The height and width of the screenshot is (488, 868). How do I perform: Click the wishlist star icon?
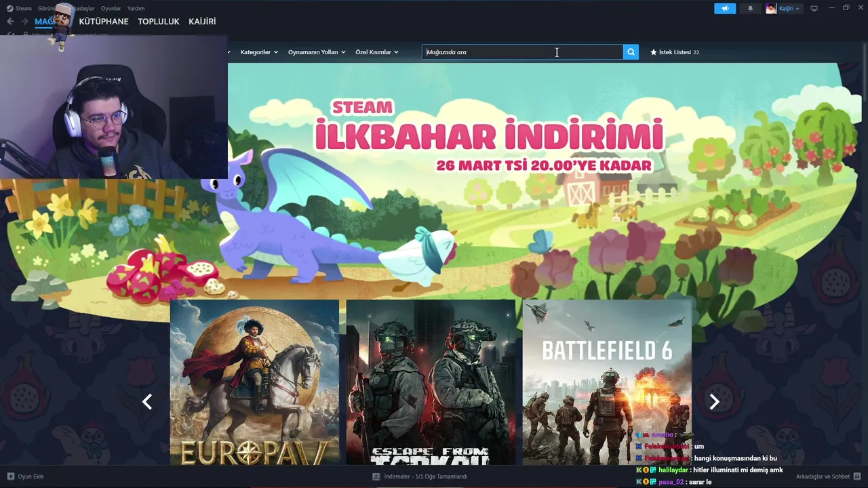pos(654,52)
